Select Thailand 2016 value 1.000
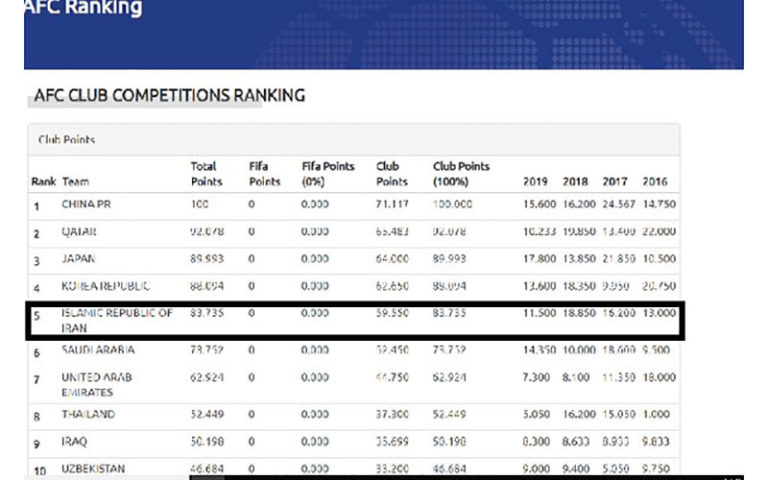 point(656,414)
